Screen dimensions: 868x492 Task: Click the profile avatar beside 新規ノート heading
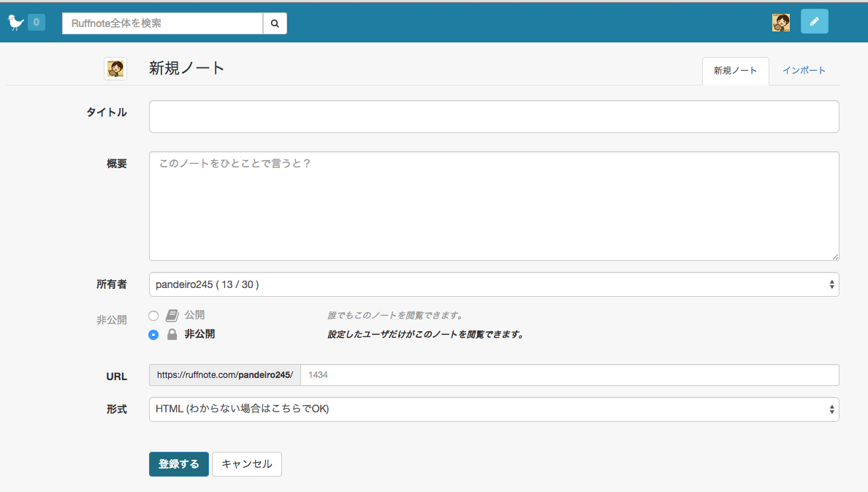(x=115, y=69)
